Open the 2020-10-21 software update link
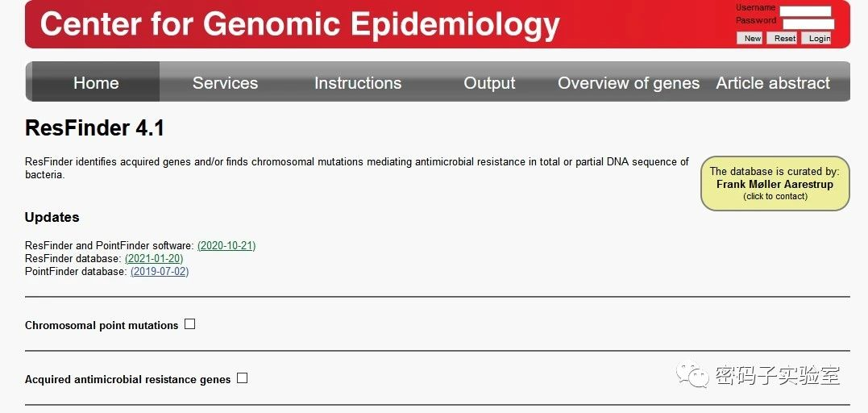Viewport: 868px width, 413px height. pos(226,245)
